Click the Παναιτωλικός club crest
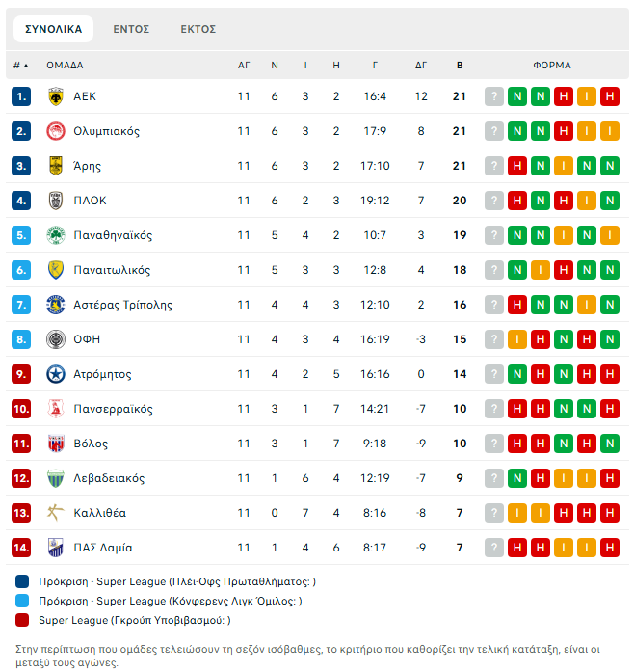This screenshot has width=634, height=672. [x=55, y=270]
